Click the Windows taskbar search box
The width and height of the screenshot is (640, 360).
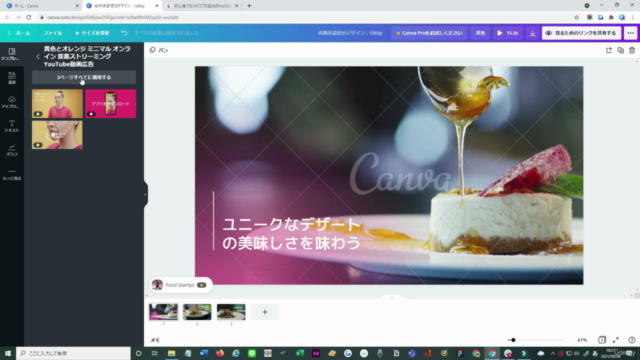73,353
